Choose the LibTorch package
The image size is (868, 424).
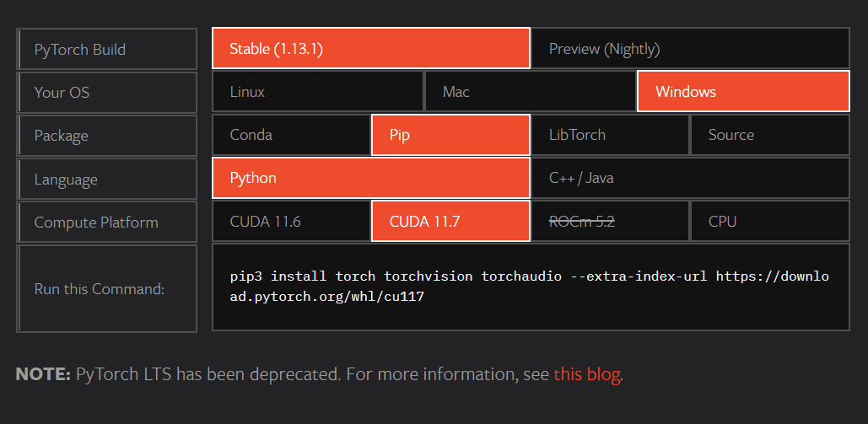coord(610,135)
